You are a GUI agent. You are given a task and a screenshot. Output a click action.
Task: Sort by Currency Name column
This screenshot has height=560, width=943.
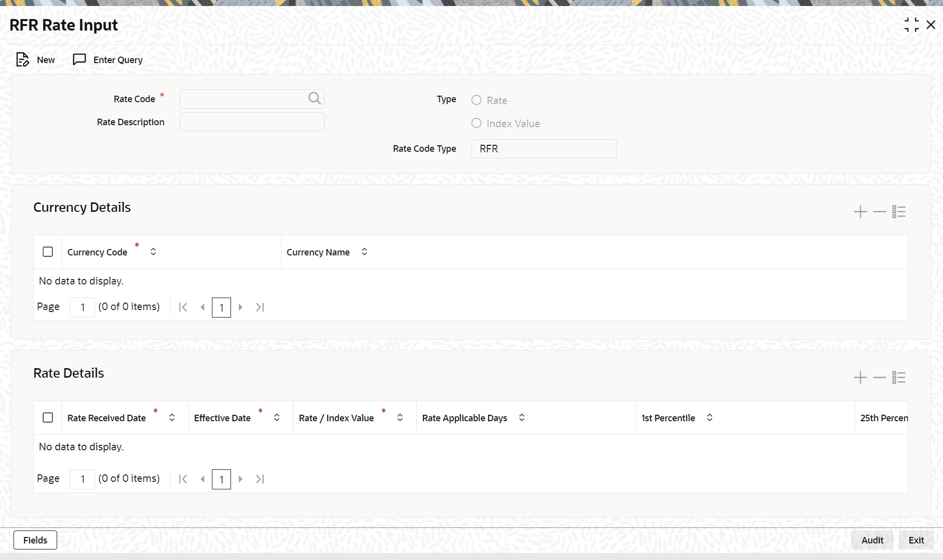[x=364, y=251]
